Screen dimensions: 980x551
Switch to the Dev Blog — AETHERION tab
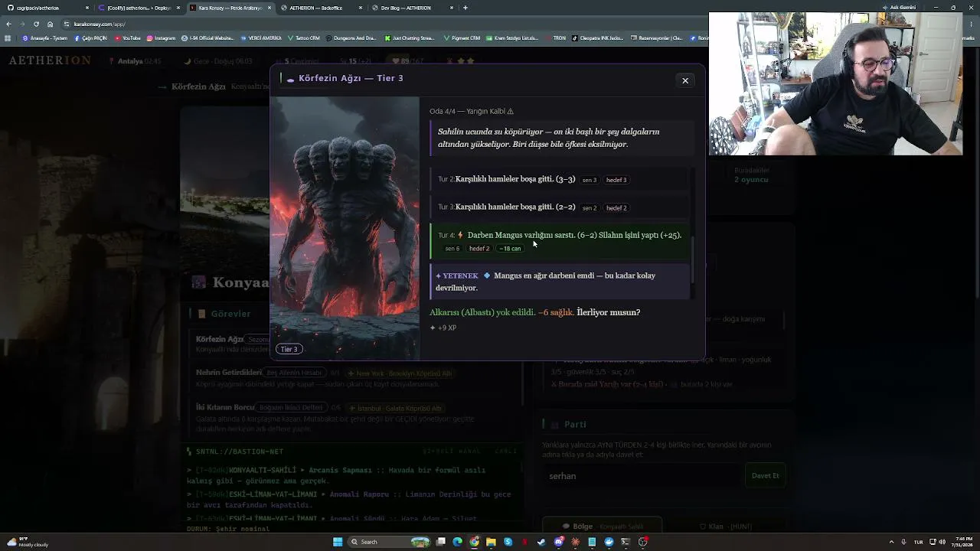411,8
